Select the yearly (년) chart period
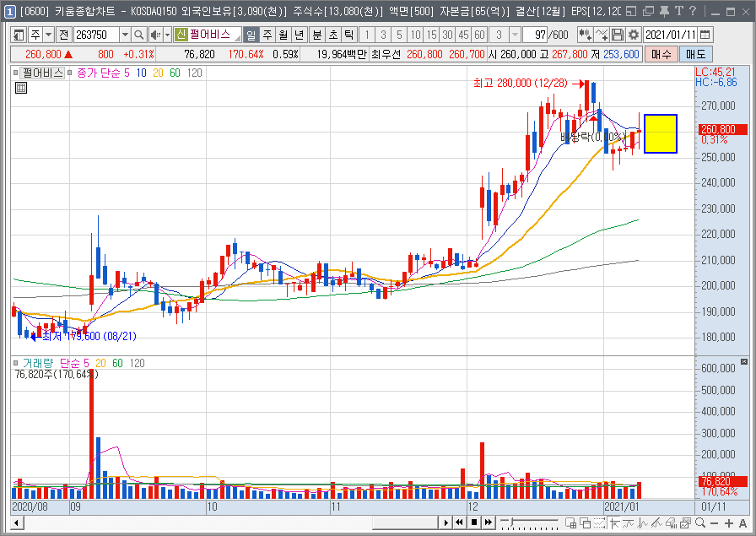Image resolution: width=756 pixels, height=536 pixels. (300, 35)
